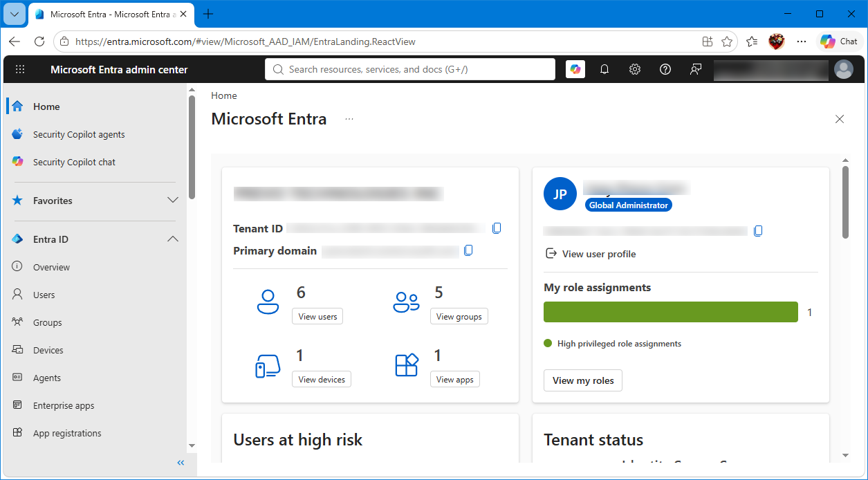Screen dimensions: 868x480
Task: Copy the Tenant ID value
Action: pyautogui.click(x=497, y=228)
